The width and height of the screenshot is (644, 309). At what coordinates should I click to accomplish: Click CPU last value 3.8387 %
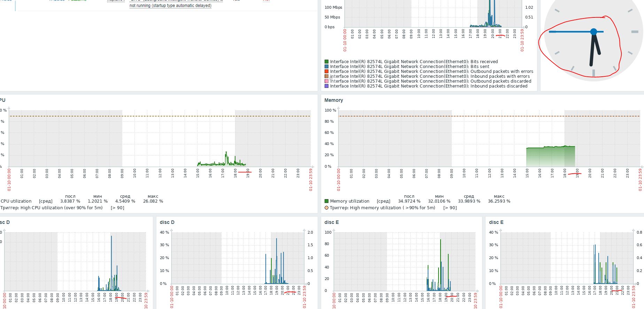[70, 201]
